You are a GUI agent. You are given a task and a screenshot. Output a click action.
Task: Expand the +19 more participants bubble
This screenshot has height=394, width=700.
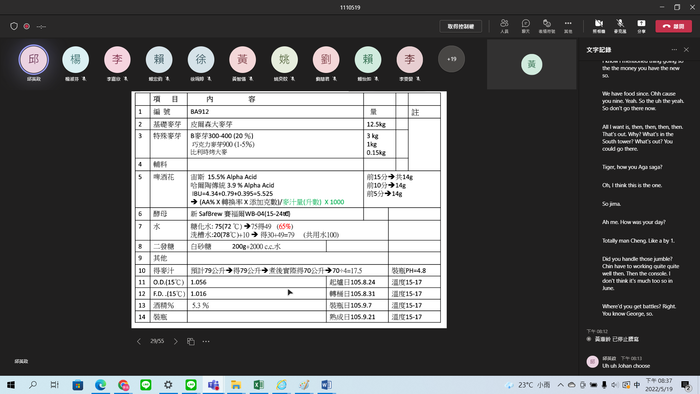coord(451,59)
